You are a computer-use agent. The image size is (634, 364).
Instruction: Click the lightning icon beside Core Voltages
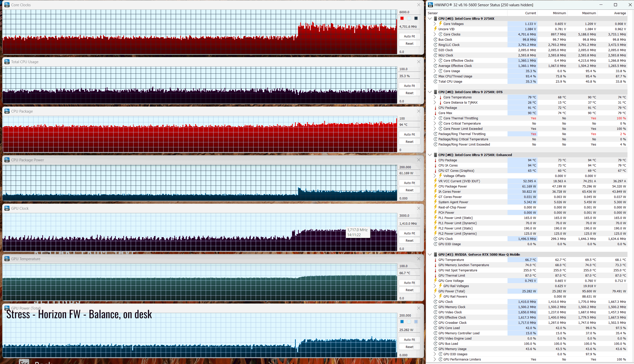click(x=440, y=24)
